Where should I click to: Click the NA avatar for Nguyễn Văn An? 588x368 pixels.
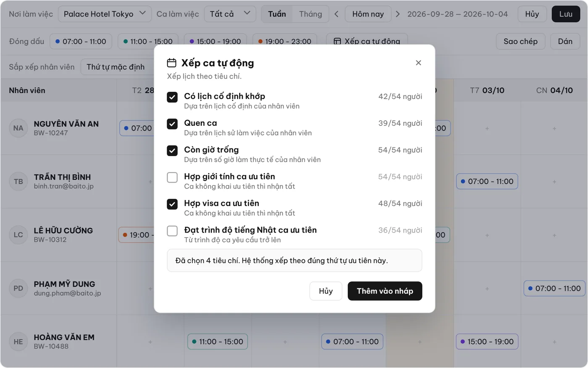18,128
